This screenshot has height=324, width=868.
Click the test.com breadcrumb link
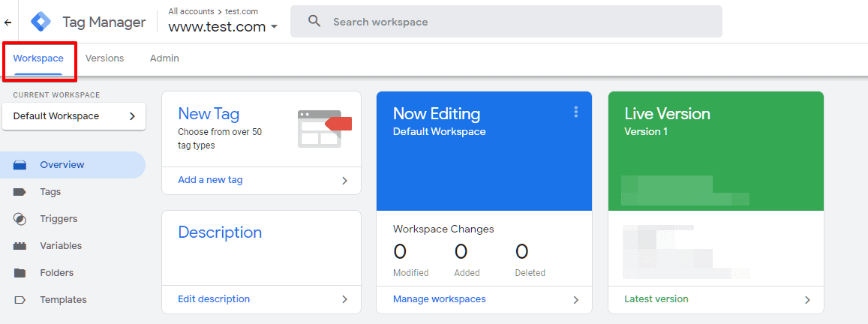pos(242,11)
